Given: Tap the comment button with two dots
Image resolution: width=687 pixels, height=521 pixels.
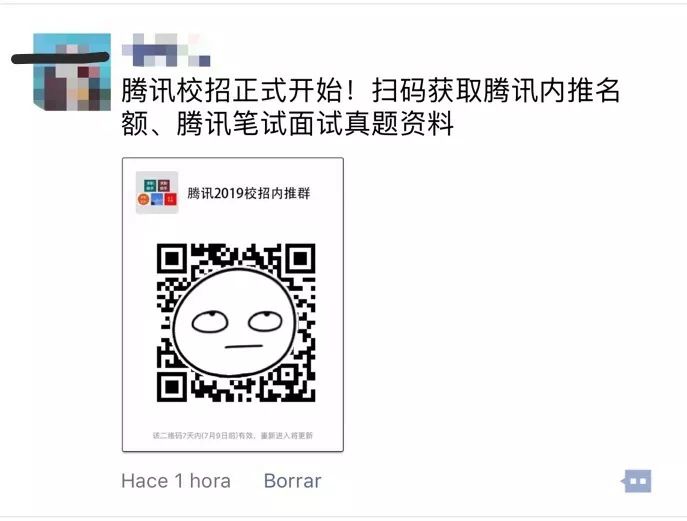Looking at the screenshot, I should tap(637, 481).
